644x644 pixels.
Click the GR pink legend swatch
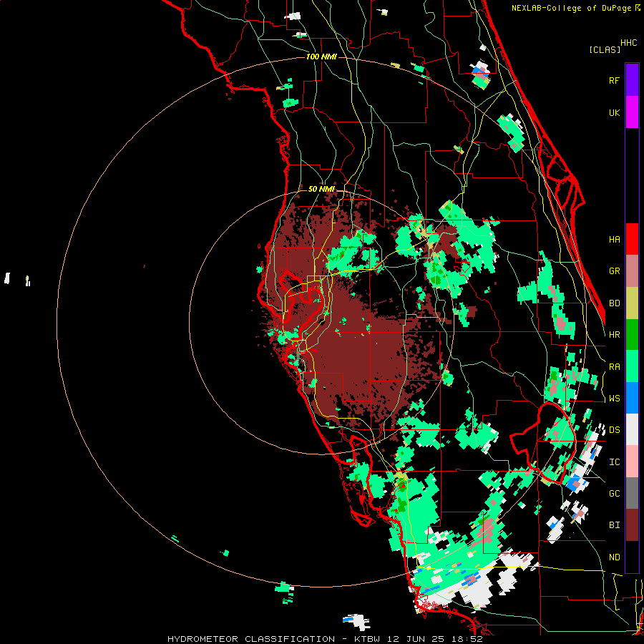632,271
